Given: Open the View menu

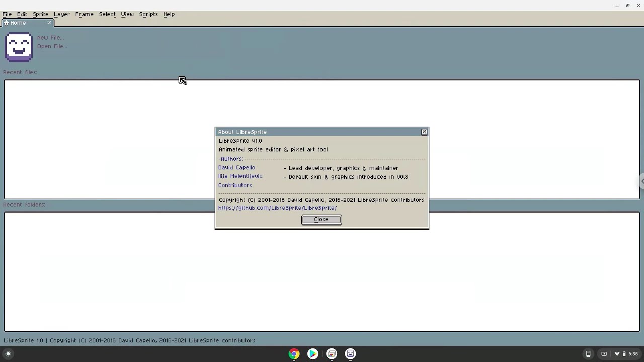Looking at the screenshot, I should [127, 14].
